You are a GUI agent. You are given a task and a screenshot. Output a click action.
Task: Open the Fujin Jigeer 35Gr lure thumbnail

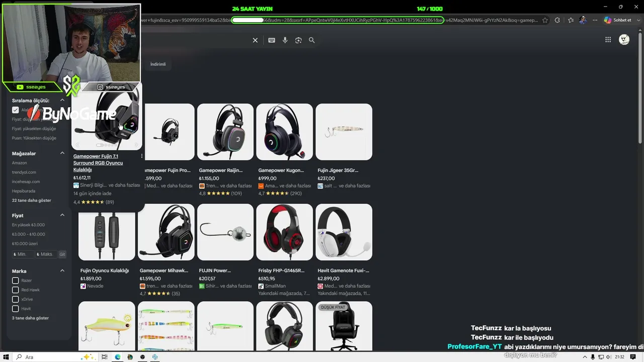344,132
